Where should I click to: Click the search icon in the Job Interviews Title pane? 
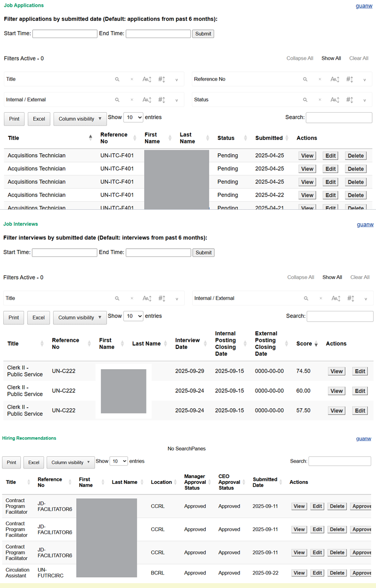pos(117,299)
